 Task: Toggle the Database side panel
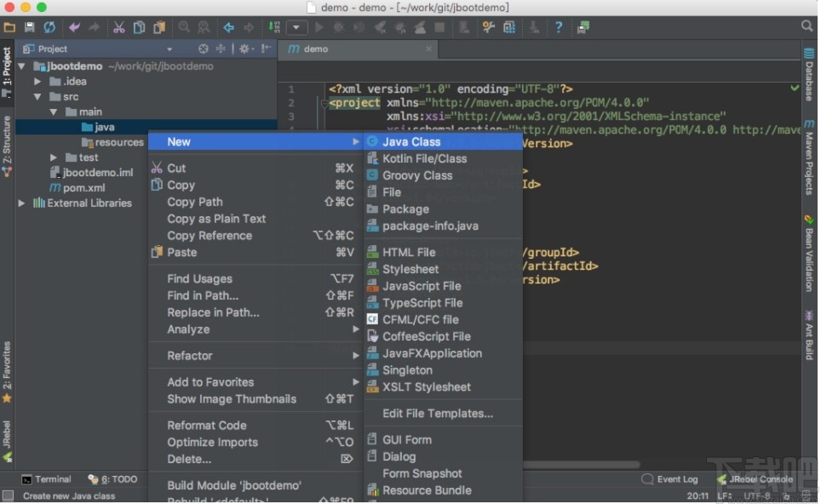[809, 75]
